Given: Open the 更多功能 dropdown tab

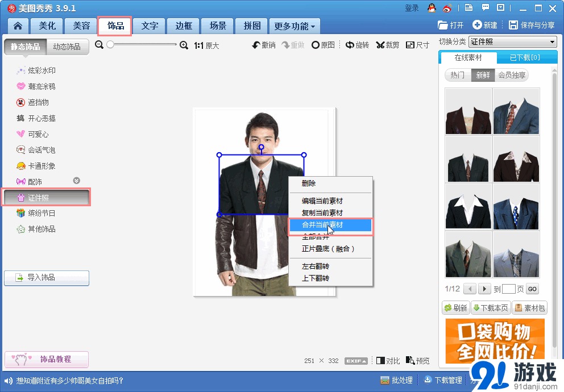Looking at the screenshot, I should click(295, 26).
